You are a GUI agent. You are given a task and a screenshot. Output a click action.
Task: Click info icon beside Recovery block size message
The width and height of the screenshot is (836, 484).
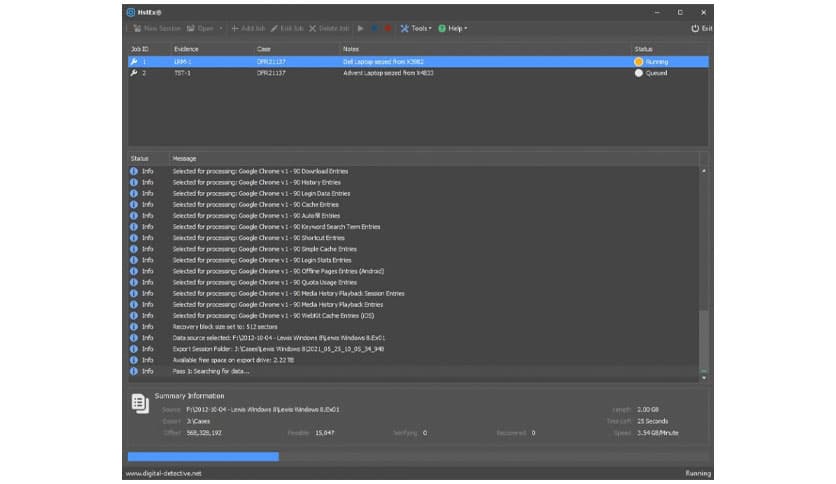point(134,327)
